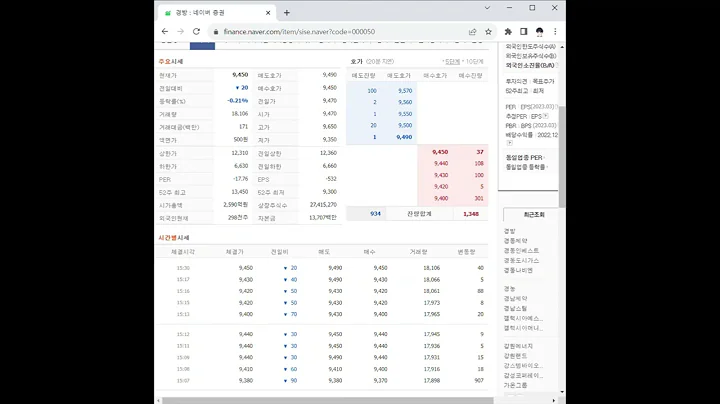The height and width of the screenshot is (404, 720).
Task: Open the Chrome extensions puzzle icon
Action: (x=508, y=32)
